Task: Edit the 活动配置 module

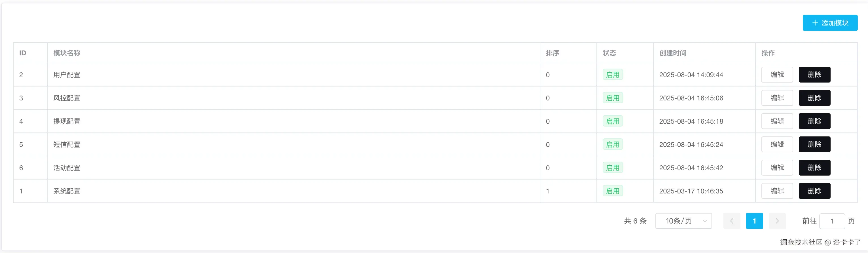Action: pyautogui.click(x=777, y=168)
